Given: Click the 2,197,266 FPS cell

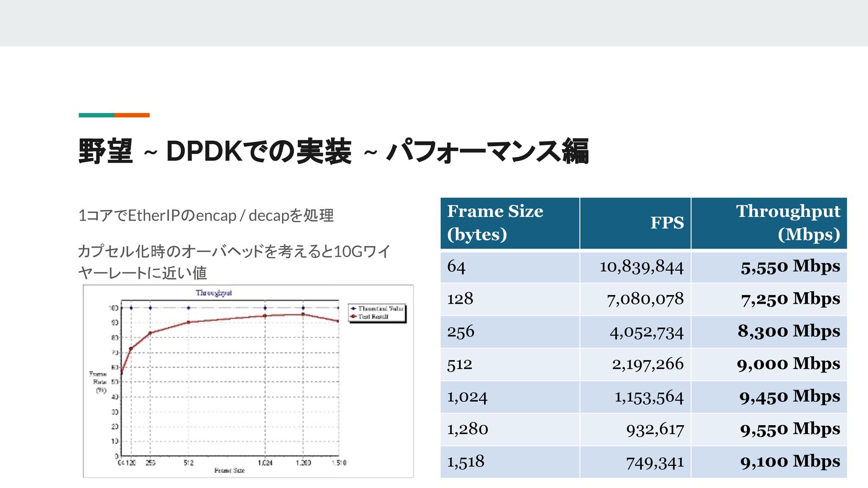Looking at the screenshot, I should pos(647,364).
